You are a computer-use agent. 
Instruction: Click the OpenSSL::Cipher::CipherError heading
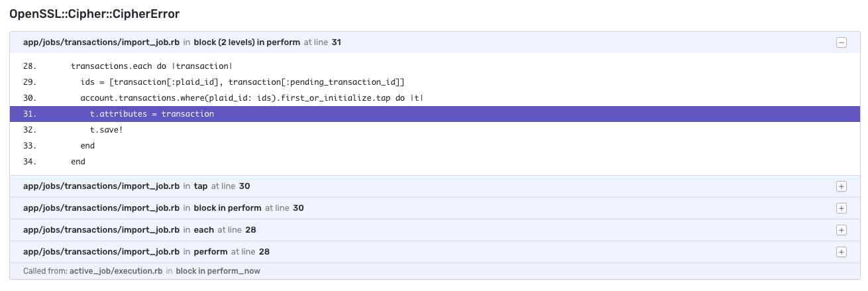point(95,13)
